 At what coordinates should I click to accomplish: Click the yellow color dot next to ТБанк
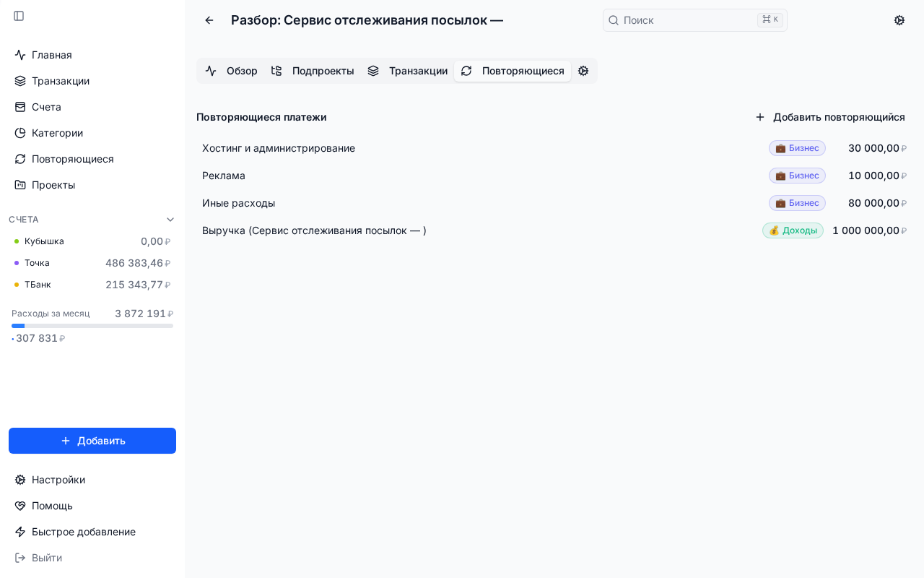pos(17,285)
